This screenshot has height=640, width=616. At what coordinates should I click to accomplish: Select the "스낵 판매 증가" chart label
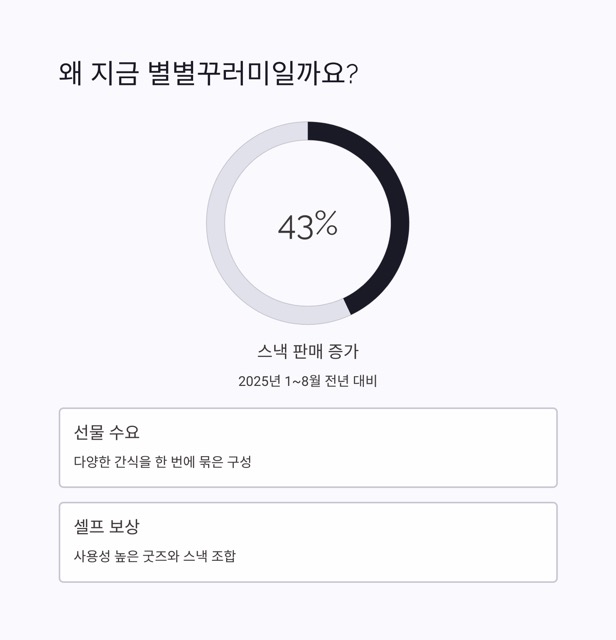307,351
